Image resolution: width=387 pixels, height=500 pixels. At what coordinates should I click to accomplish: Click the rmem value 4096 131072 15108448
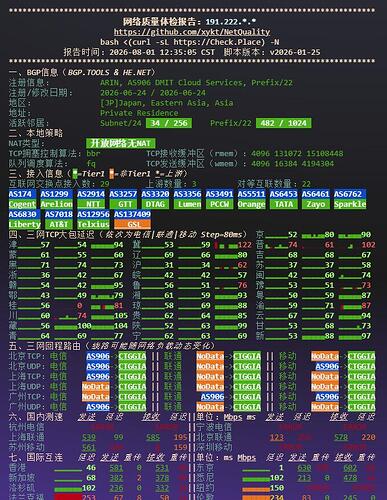(297, 153)
